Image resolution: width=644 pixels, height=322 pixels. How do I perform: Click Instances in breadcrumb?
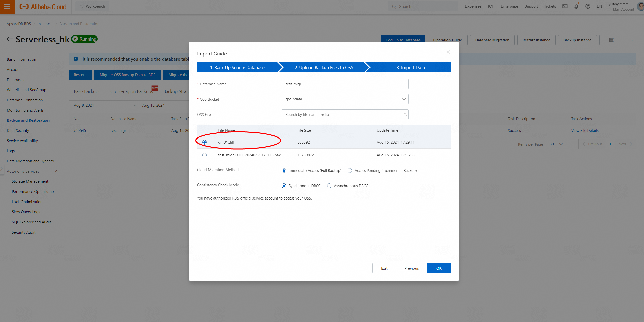(45, 24)
